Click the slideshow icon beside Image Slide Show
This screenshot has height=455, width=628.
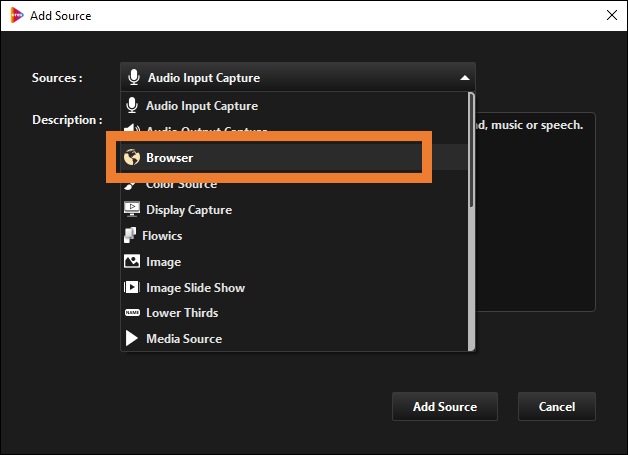131,287
